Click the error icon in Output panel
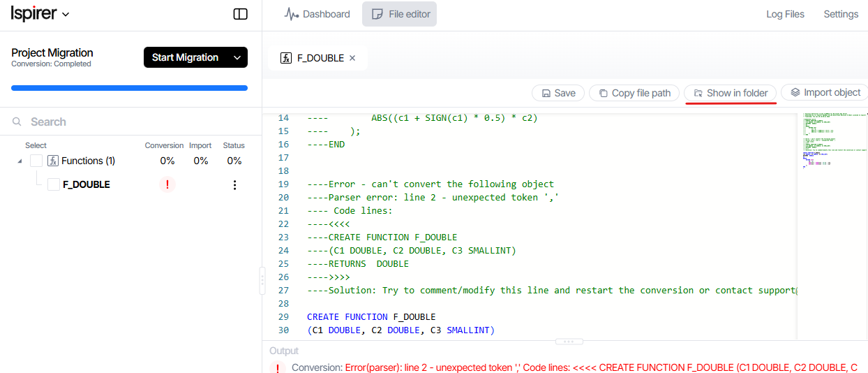This screenshot has width=868, height=373. 278,367
